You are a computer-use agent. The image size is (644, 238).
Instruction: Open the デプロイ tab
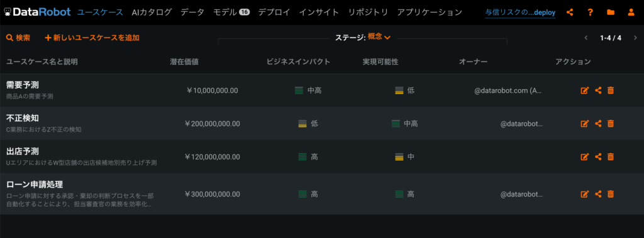[x=274, y=13]
